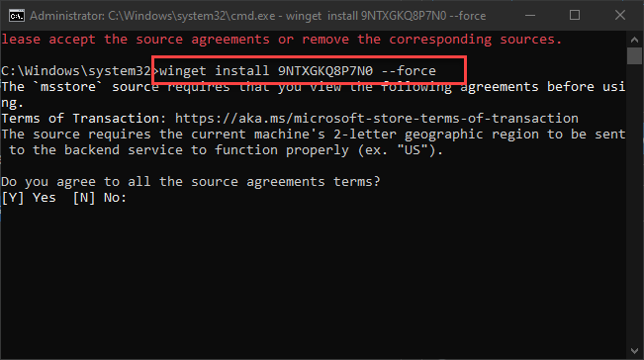Minimize the Command Prompt window
644x360 pixels.
[530, 16]
